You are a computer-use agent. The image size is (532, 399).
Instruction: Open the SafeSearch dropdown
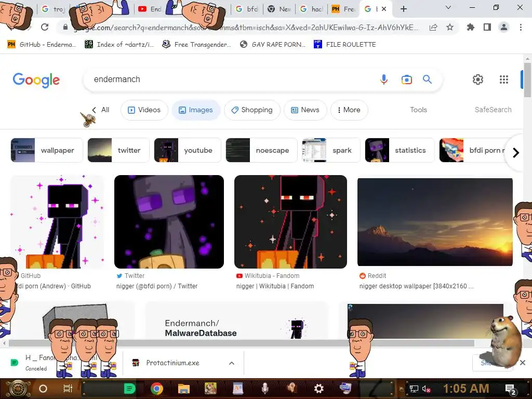pyautogui.click(x=493, y=110)
